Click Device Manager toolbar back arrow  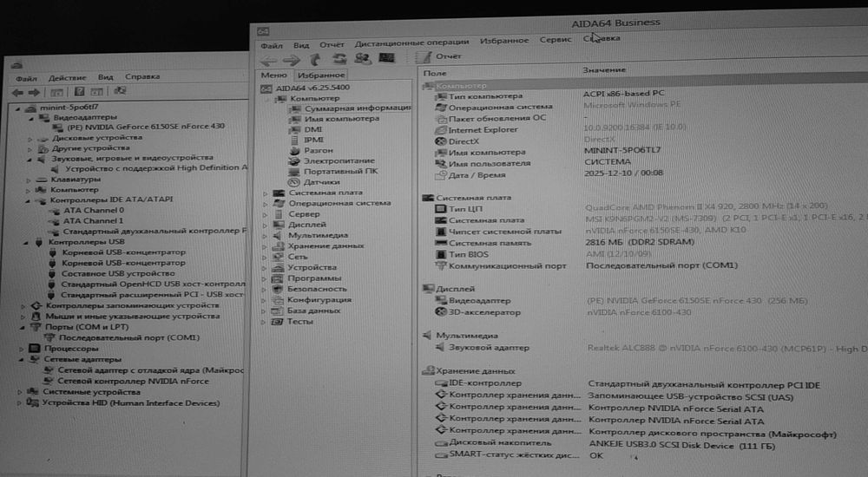click(x=17, y=93)
